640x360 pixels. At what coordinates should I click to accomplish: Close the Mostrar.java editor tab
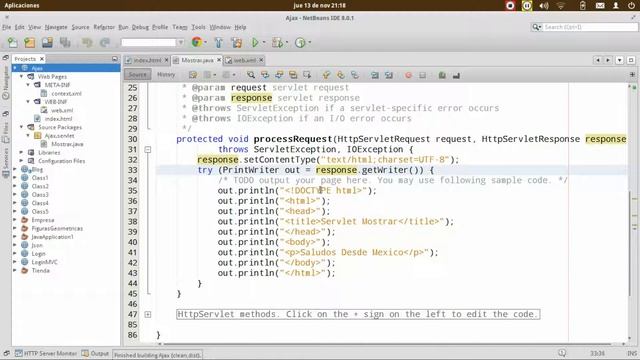point(219,60)
